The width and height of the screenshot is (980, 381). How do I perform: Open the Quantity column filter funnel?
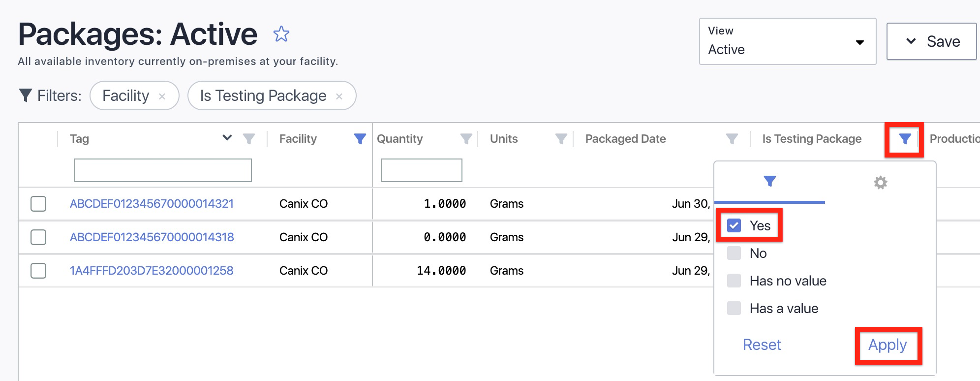pyautogui.click(x=466, y=139)
